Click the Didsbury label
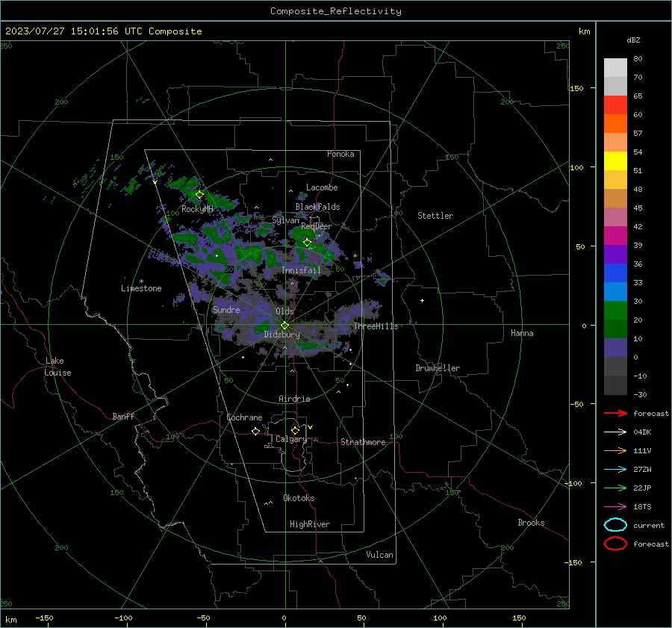This screenshot has height=628, width=672. pos(281,335)
